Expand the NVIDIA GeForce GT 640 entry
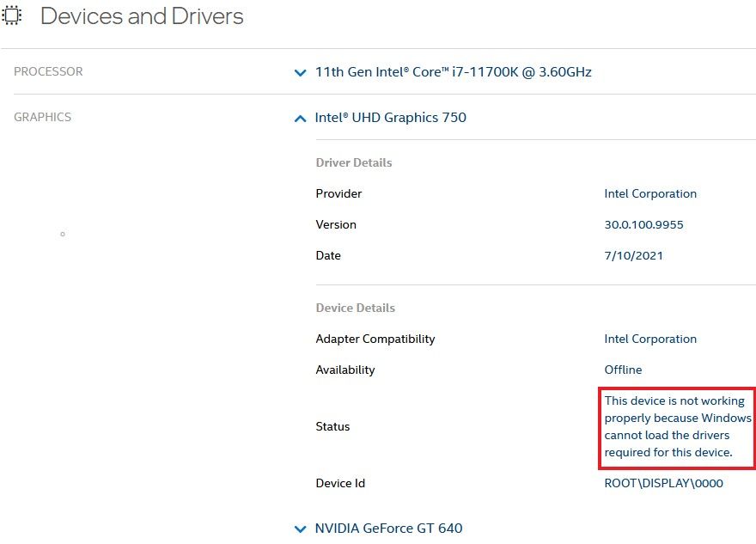Screen dimensions: 756x544 point(300,529)
